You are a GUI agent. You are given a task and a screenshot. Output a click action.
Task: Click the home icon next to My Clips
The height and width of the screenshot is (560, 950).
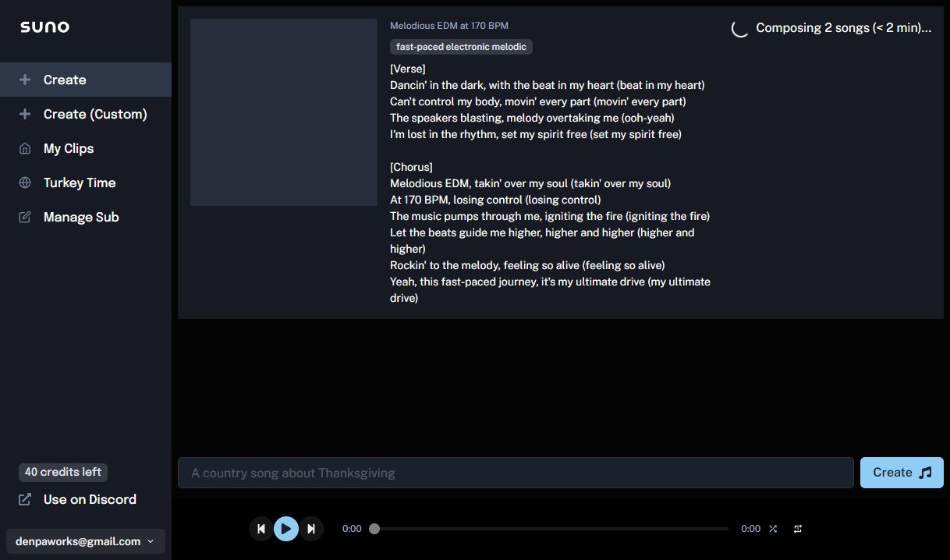pyautogui.click(x=25, y=148)
